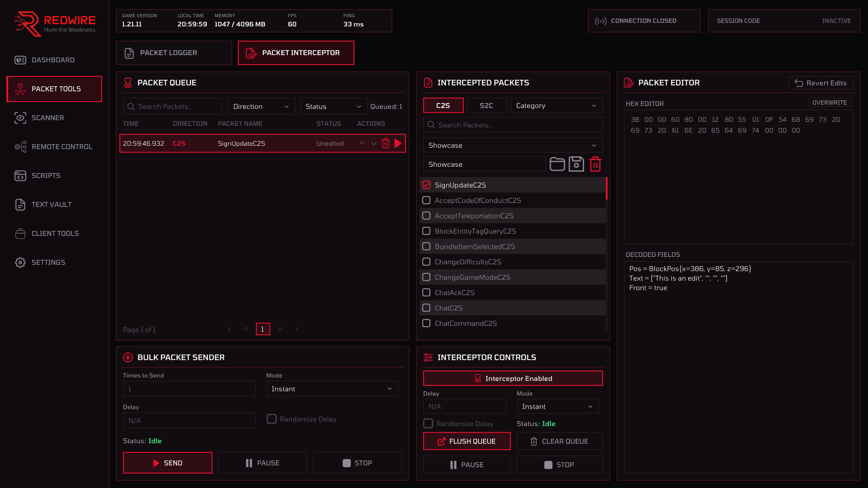The width and height of the screenshot is (868, 488).
Task: Check the ChatCommandC2S checkbox
Action: [x=426, y=323]
